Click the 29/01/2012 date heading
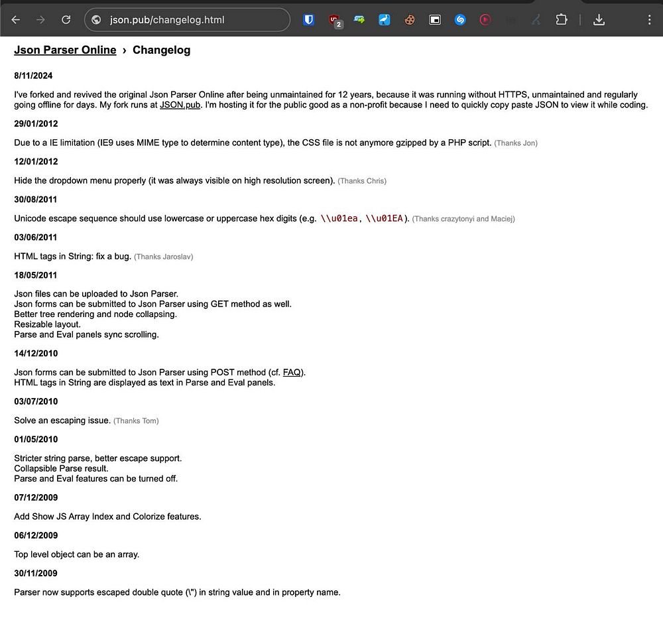The height and width of the screenshot is (644, 663). (x=36, y=124)
